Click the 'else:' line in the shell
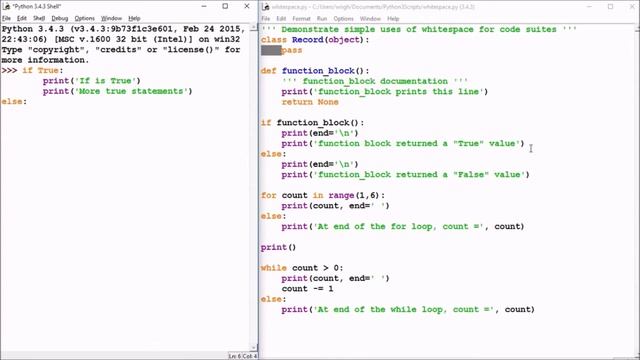Screen dimensions: 640x360 tap(14, 102)
